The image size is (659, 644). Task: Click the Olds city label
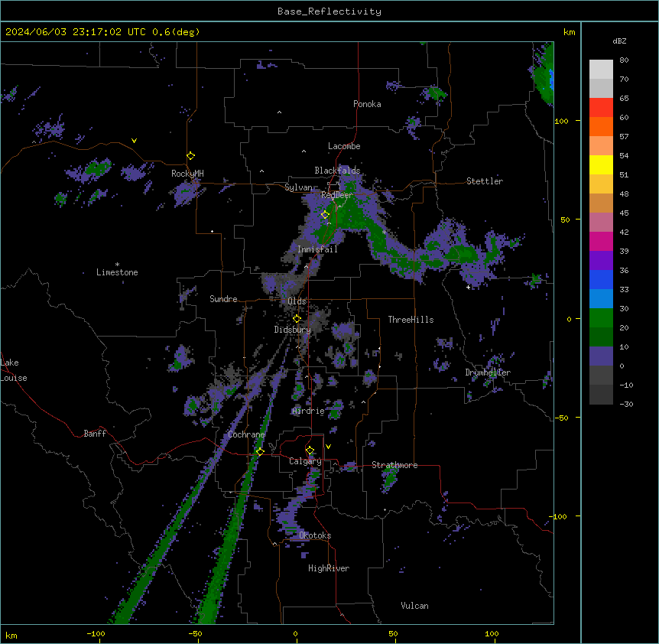[297, 301]
